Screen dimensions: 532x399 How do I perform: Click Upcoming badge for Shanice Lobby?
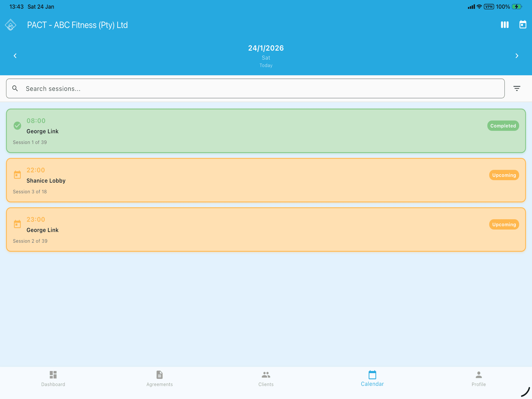click(504, 175)
